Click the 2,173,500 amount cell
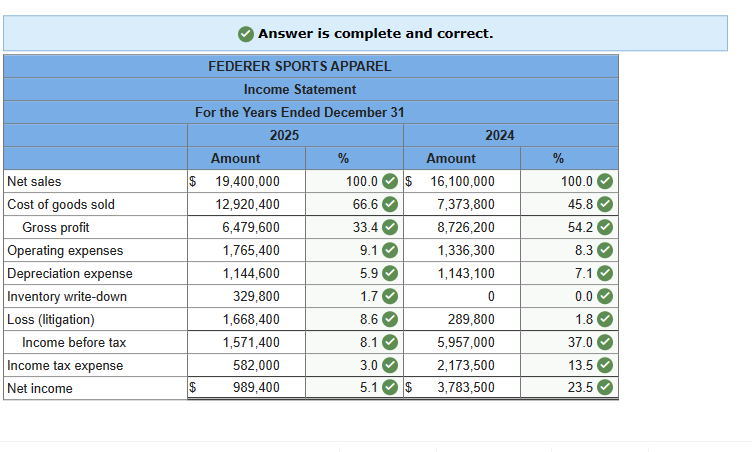This screenshot has width=752, height=452. click(x=462, y=366)
